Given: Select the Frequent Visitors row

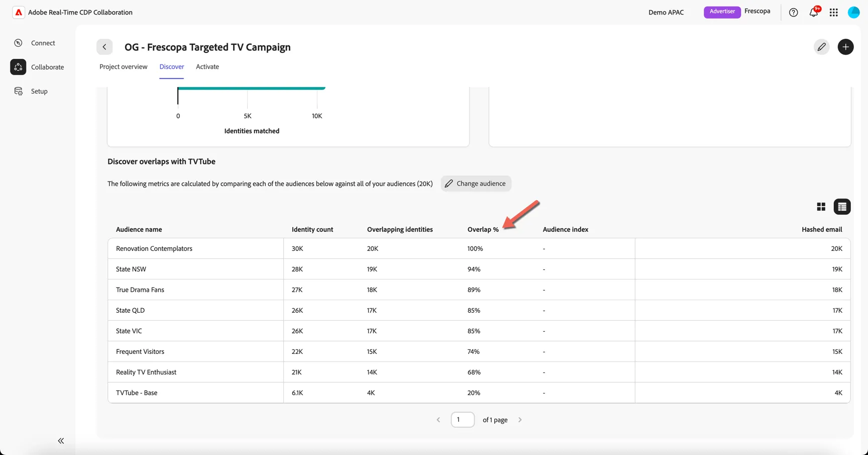Looking at the screenshot, I should pyautogui.click(x=479, y=351).
